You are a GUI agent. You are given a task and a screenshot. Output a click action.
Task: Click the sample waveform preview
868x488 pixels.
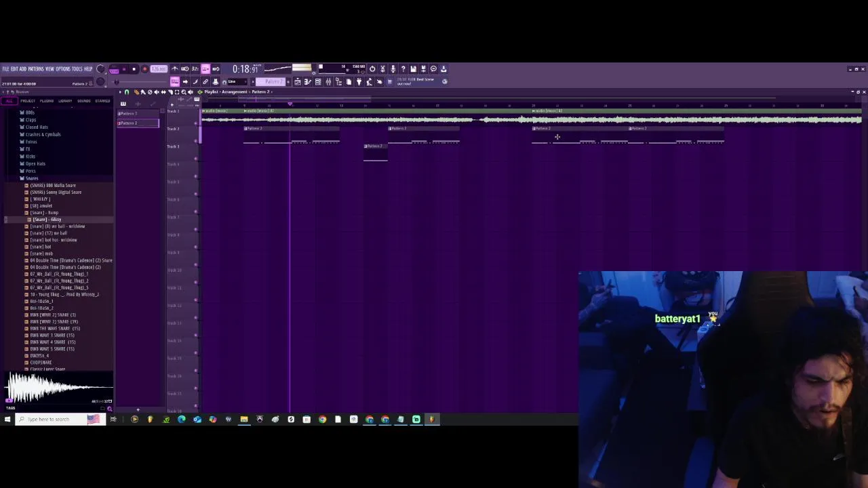(x=58, y=388)
